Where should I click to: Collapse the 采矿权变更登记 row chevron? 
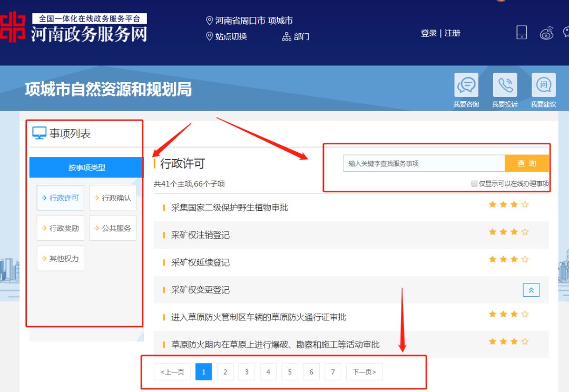click(531, 290)
